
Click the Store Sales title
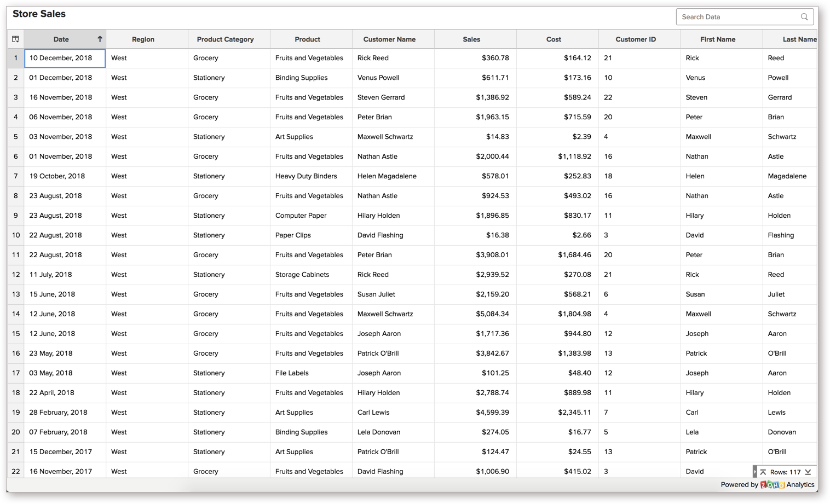(x=39, y=14)
